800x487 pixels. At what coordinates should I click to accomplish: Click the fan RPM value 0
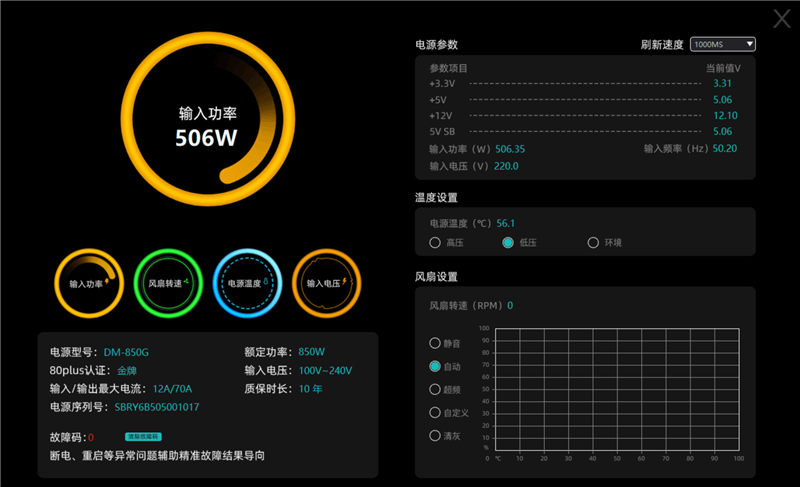click(510, 305)
